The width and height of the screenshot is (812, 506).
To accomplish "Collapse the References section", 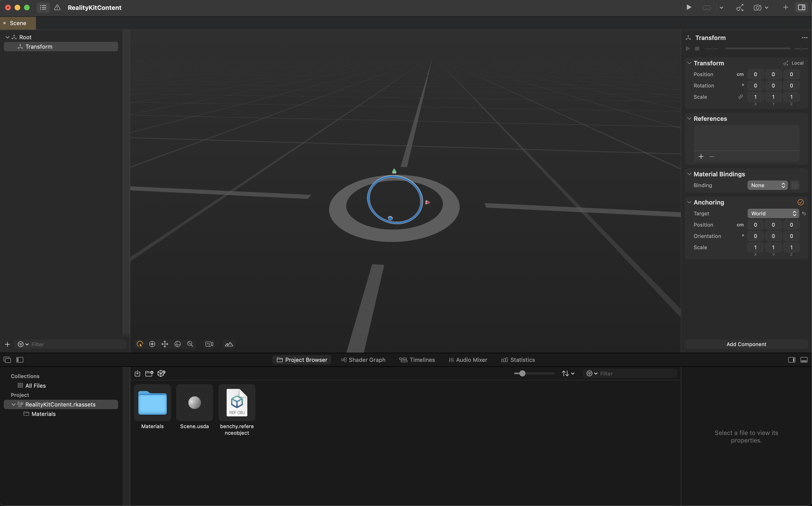I will click(689, 119).
